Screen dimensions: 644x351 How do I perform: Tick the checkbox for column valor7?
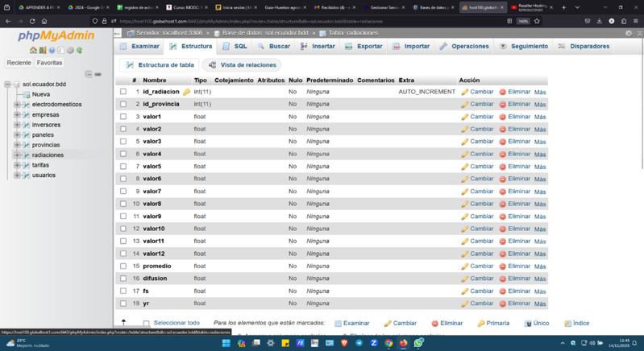[x=123, y=192]
